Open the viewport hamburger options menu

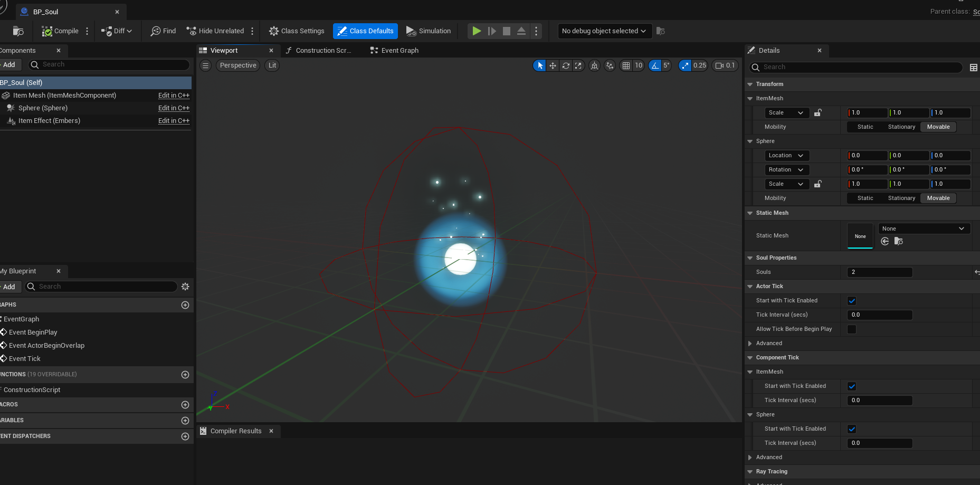point(206,65)
